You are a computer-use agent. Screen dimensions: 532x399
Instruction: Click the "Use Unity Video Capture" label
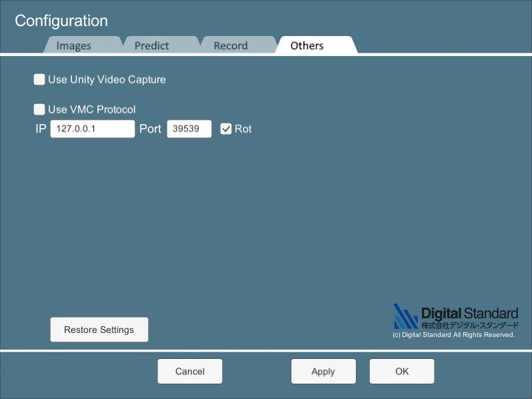(107, 79)
